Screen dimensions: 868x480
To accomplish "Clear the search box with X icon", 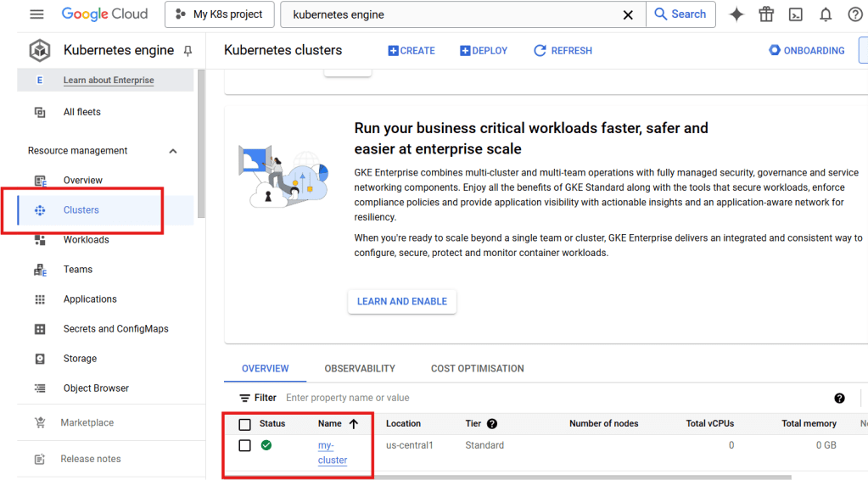I will point(628,15).
